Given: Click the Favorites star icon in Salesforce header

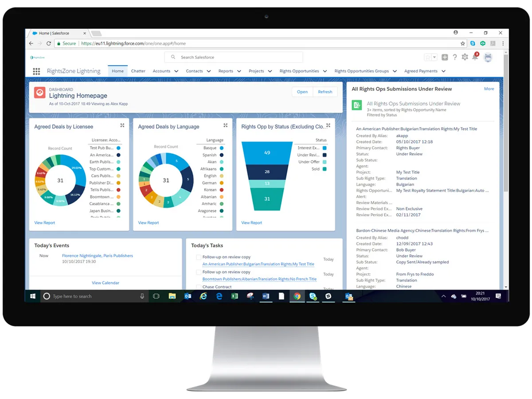Looking at the screenshot, I should (428, 57).
